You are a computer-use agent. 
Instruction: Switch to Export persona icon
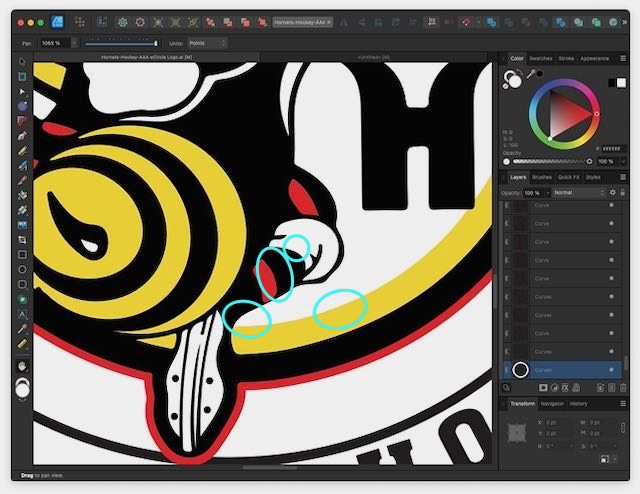(102, 22)
